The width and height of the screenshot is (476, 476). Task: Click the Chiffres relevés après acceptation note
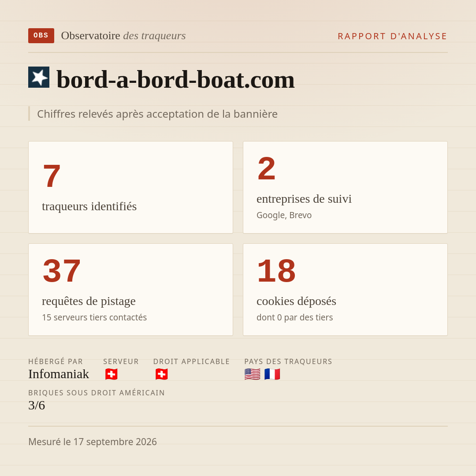point(157,114)
